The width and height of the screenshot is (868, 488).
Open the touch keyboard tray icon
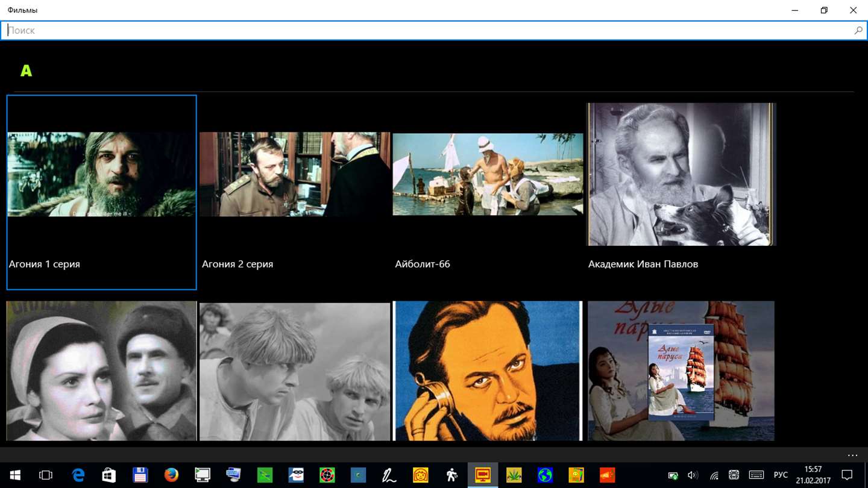pos(756,475)
